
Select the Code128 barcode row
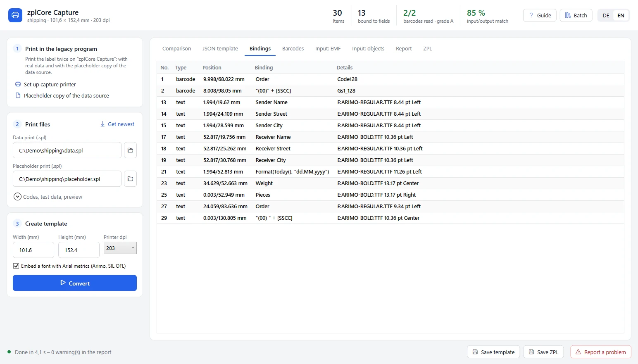tap(390, 79)
